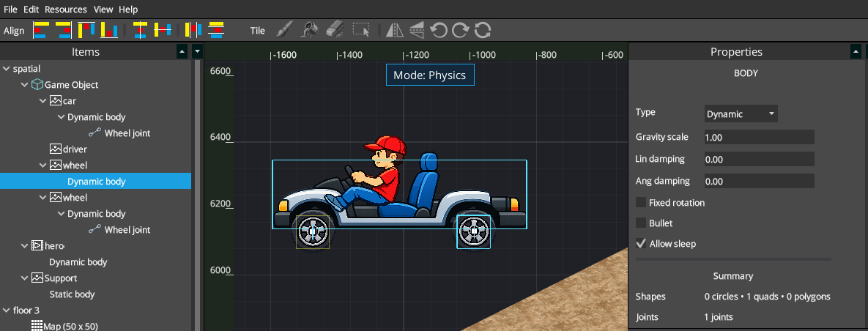Click the Gravity scale input field
868x331 pixels.
pyautogui.click(x=759, y=137)
